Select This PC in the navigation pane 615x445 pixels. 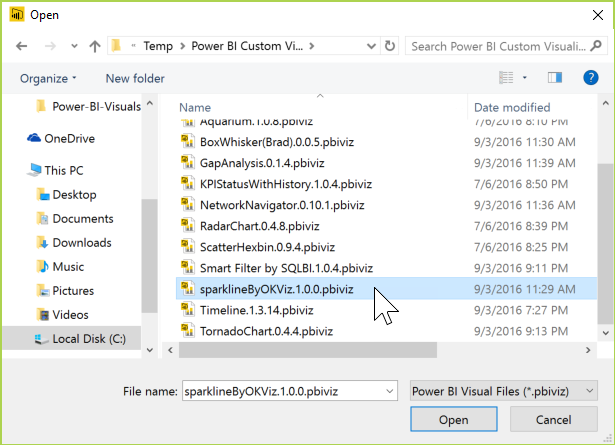(x=55, y=170)
